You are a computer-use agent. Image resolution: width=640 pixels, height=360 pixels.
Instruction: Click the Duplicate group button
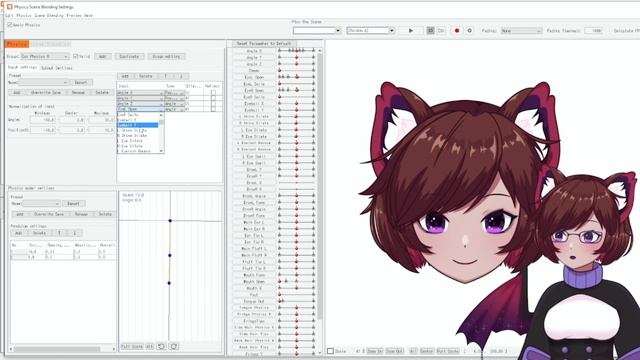click(129, 56)
